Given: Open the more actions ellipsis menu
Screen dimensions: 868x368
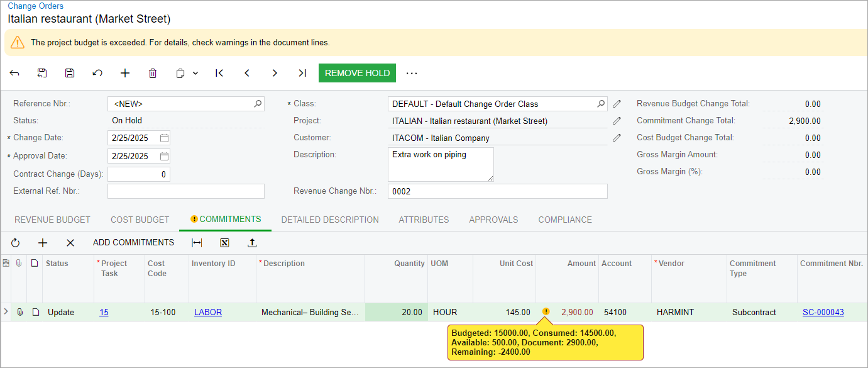Looking at the screenshot, I should (412, 73).
